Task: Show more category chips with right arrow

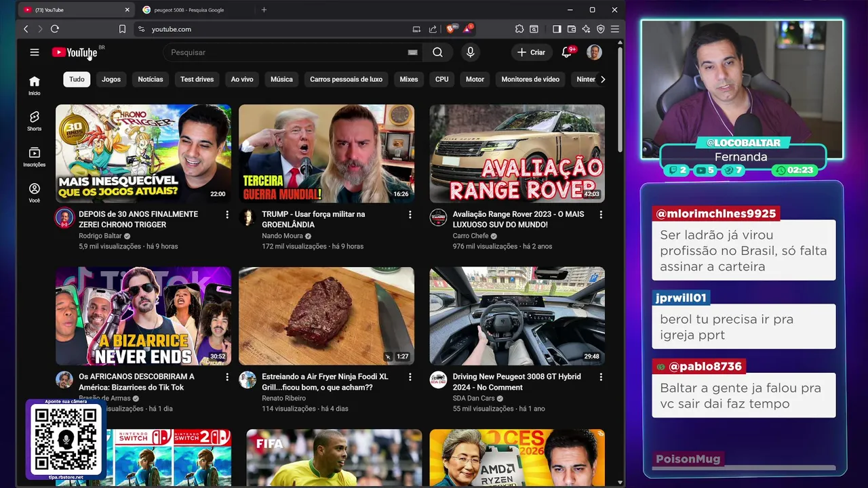Action: (x=603, y=79)
